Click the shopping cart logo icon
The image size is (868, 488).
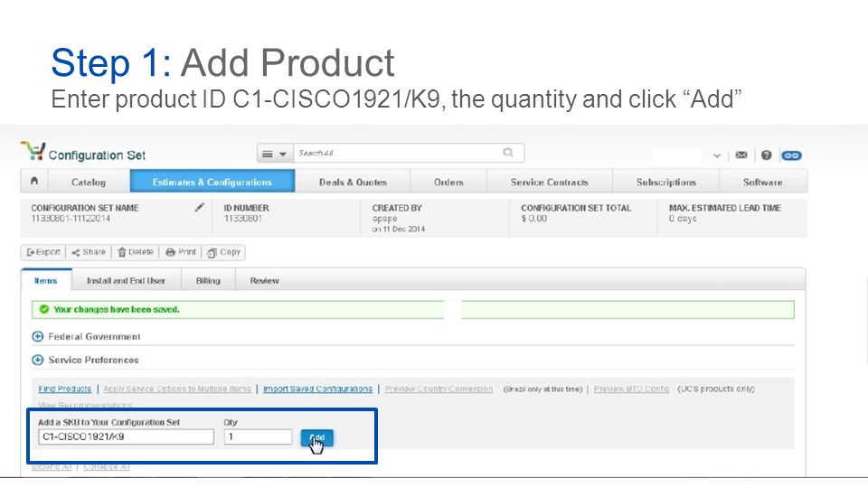33,151
